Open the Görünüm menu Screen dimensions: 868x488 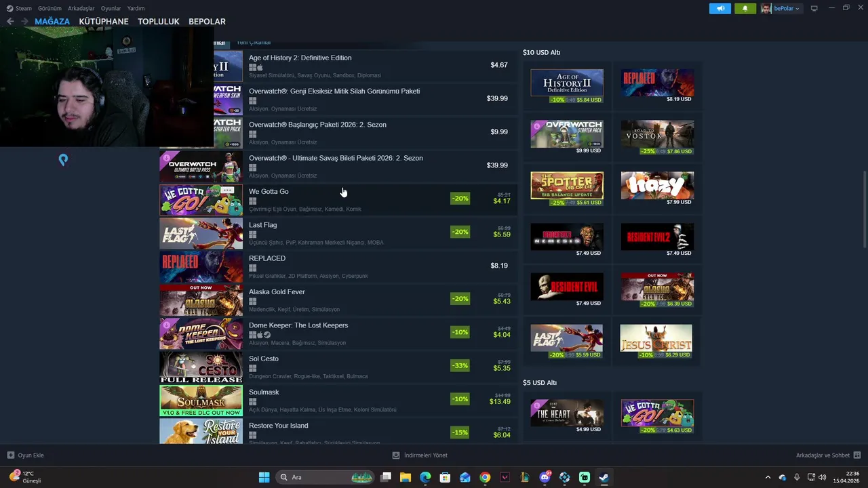50,8
